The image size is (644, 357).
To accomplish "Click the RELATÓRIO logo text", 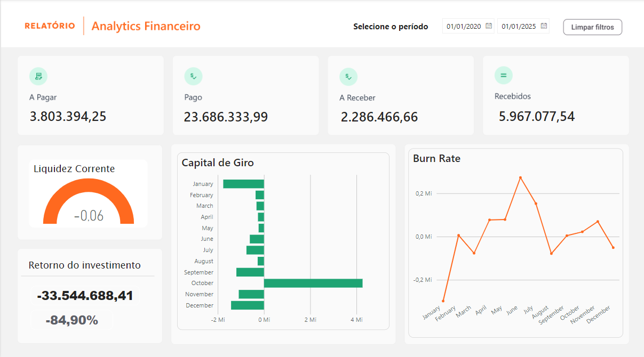I will [x=50, y=26].
